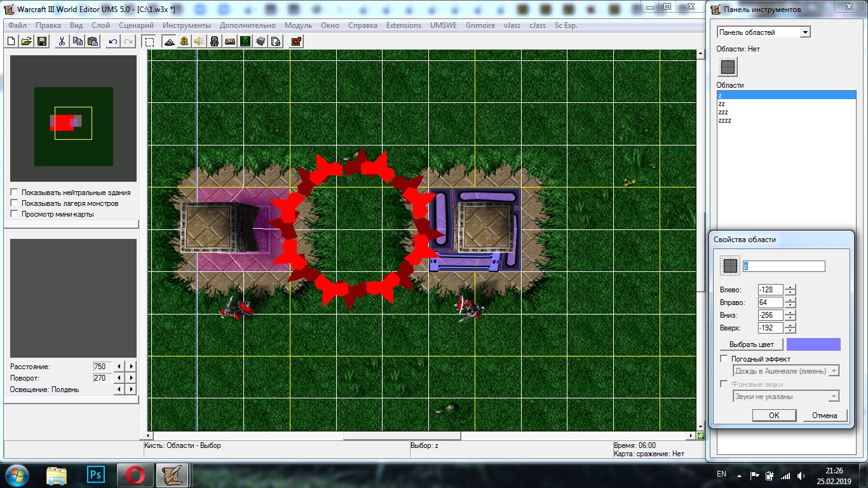Open the 'Файл' menu
The width and height of the screenshot is (868, 488).
point(18,25)
